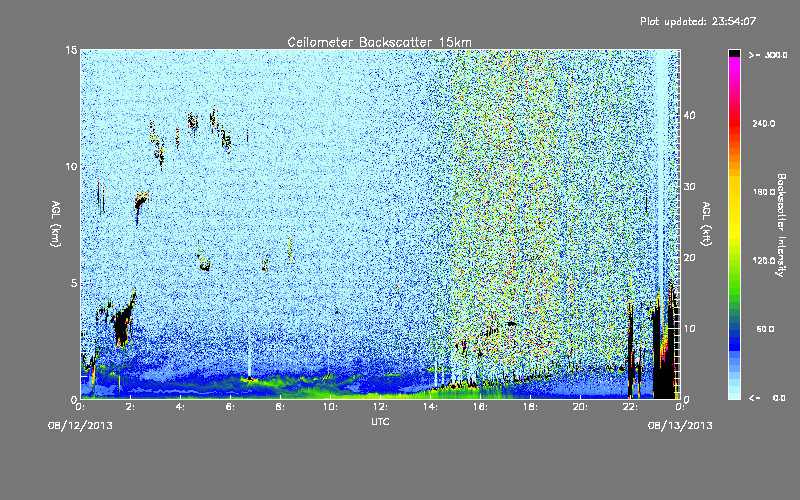Image resolution: width=800 pixels, height=500 pixels.
Task: Click the start date "08/12/2013"
Action: (x=80, y=426)
